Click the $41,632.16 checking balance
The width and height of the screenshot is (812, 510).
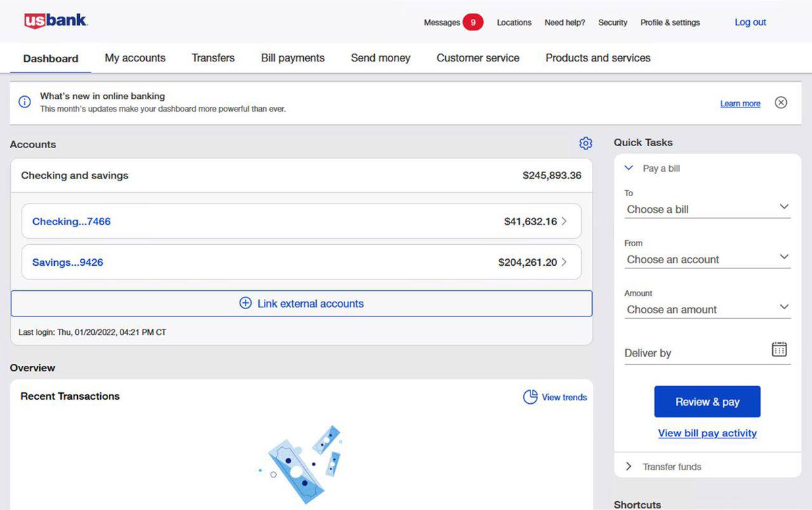[531, 221]
